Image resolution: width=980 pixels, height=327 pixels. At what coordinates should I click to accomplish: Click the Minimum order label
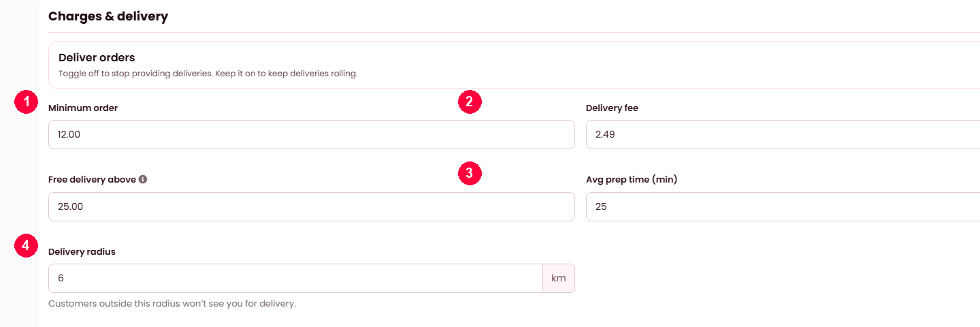pyautogui.click(x=83, y=108)
